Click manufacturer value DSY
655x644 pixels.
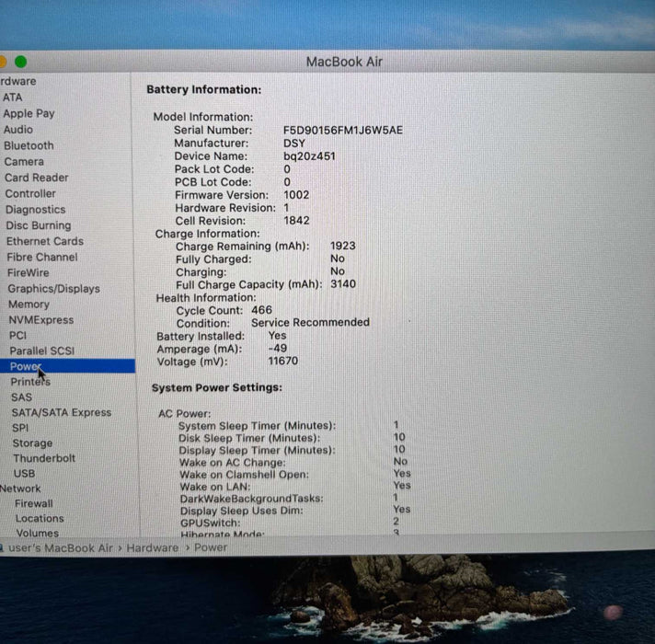point(294,144)
